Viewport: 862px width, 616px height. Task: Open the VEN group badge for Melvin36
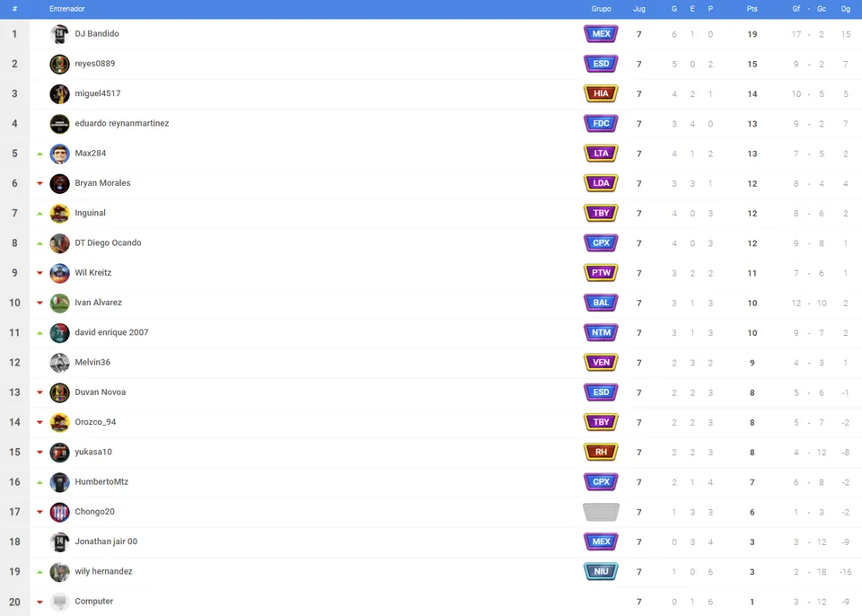point(601,363)
